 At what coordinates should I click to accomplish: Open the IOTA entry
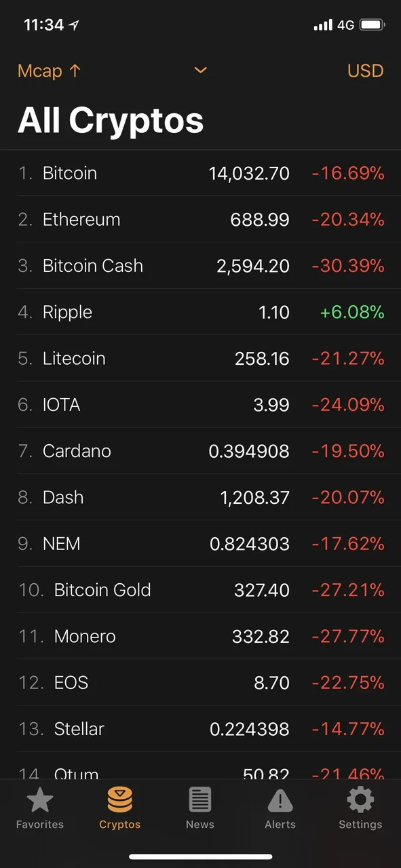201,404
